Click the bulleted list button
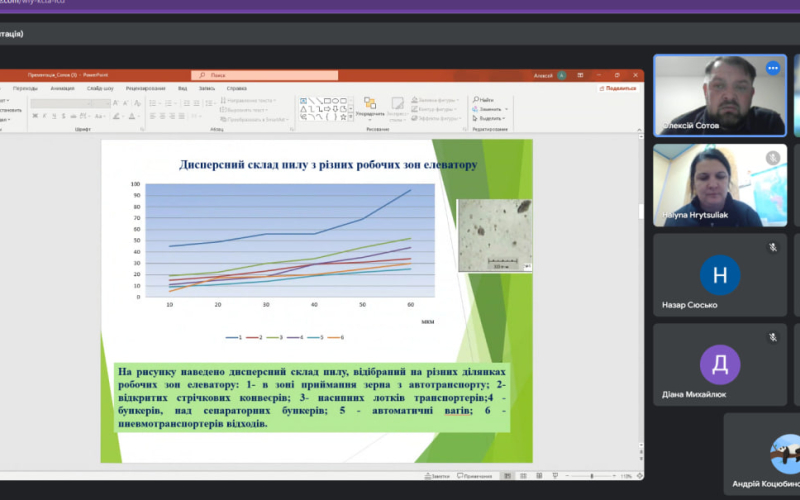800x500 pixels. [154, 103]
